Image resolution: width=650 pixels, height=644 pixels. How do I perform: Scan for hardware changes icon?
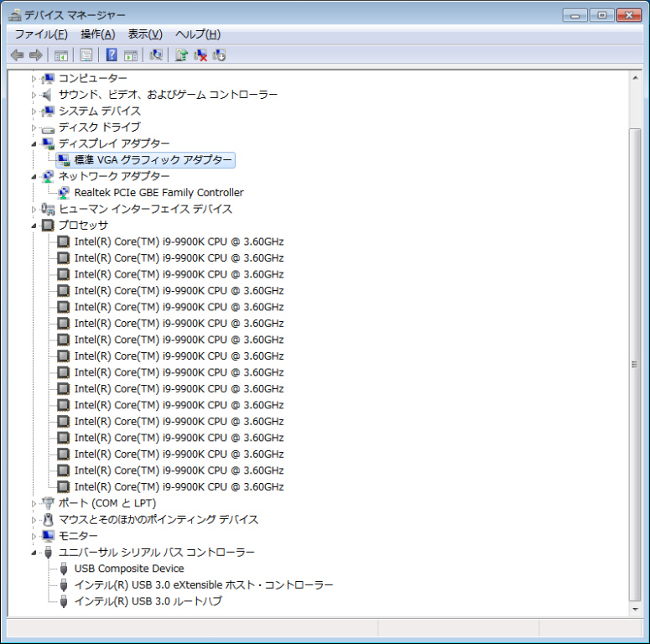point(156,55)
